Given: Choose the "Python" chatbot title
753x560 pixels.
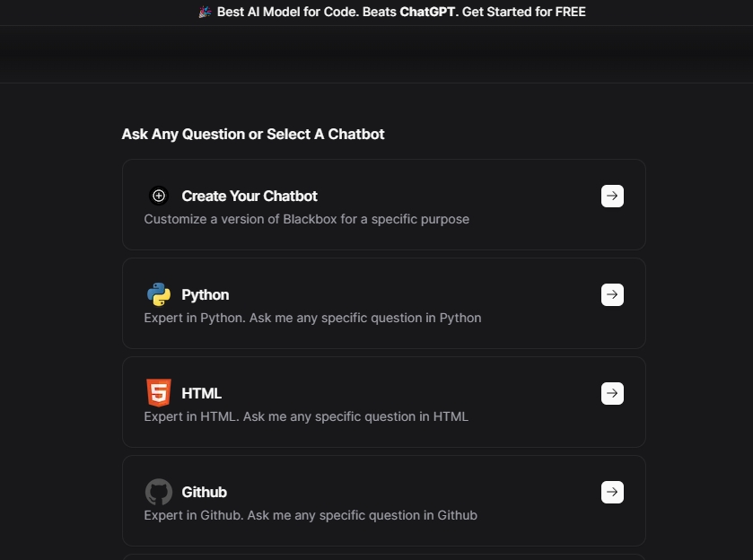Looking at the screenshot, I should tap(206, 294).
